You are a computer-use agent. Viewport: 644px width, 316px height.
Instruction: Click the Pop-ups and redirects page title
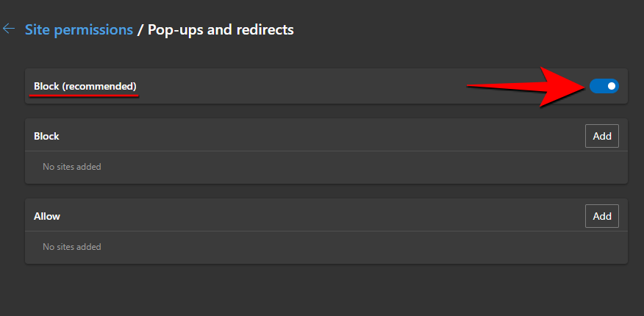point(221,30)
